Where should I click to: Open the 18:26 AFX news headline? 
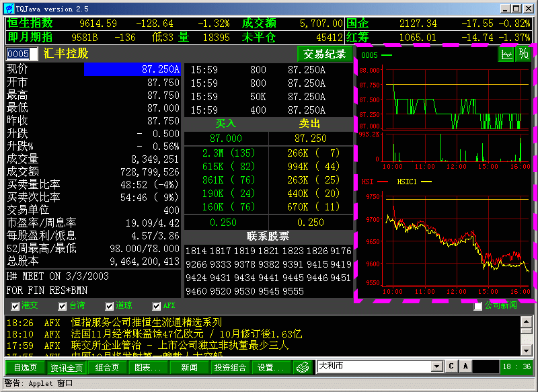(147, 322)
